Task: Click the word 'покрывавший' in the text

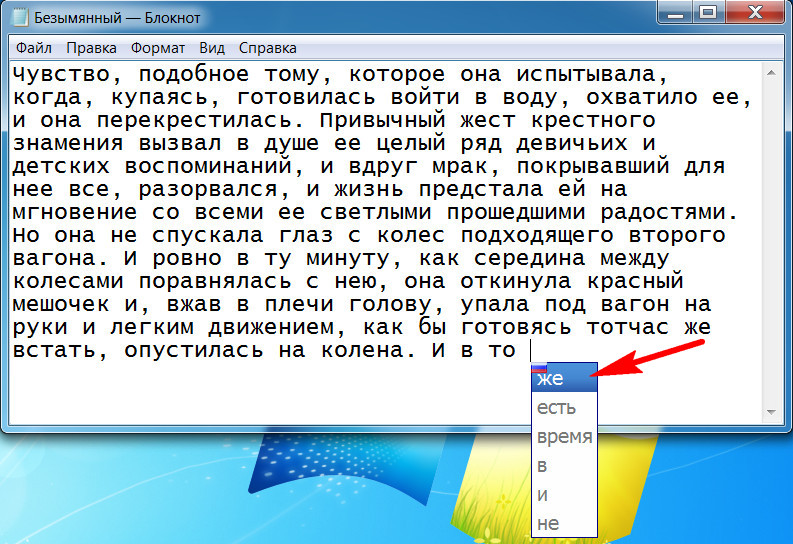Action: (593, 167)
